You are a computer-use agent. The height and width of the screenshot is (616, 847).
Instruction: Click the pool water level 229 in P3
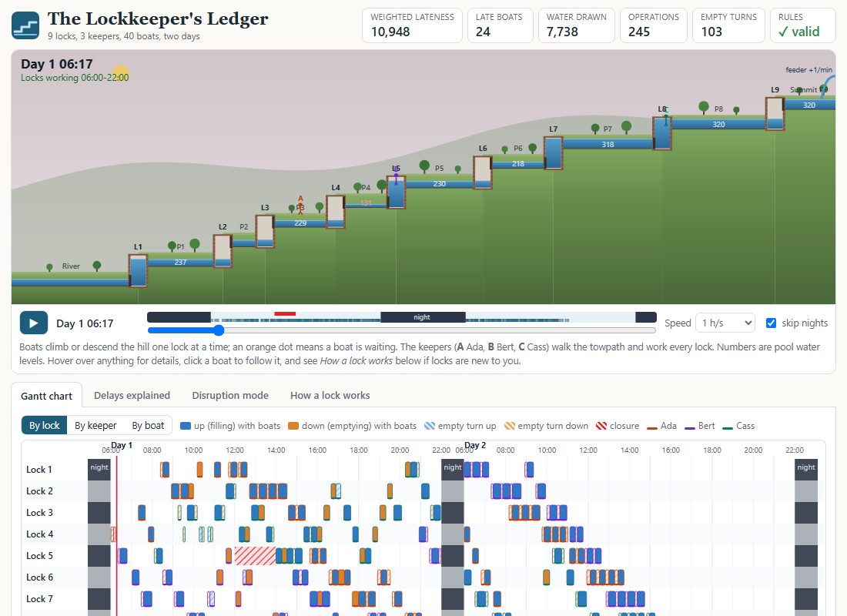coord(300,223)
